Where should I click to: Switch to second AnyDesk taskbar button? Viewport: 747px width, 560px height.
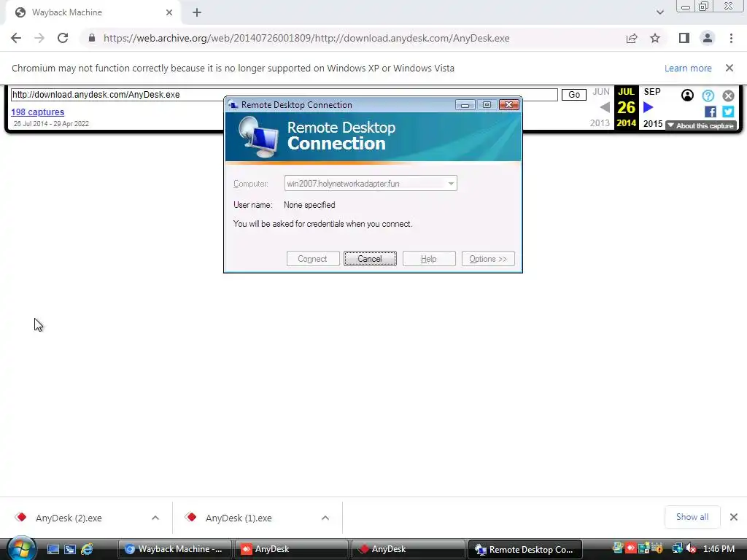408,549
